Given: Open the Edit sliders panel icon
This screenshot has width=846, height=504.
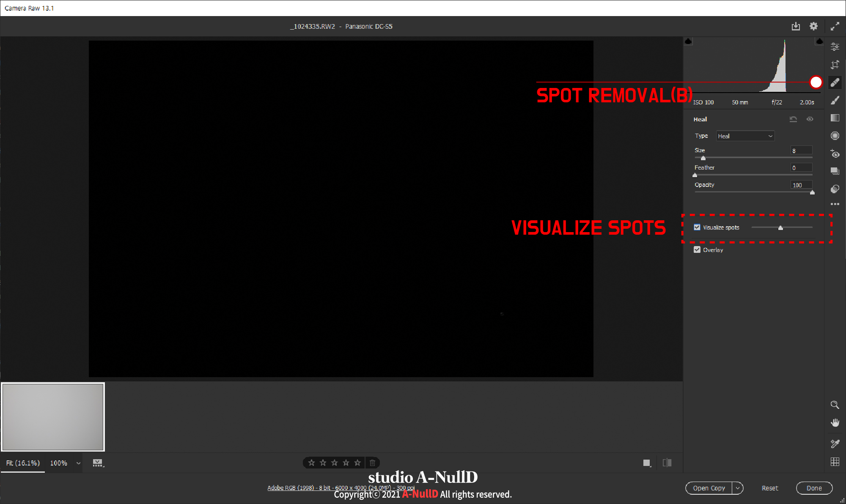Looking at the screenshot, I should point(835,47).
